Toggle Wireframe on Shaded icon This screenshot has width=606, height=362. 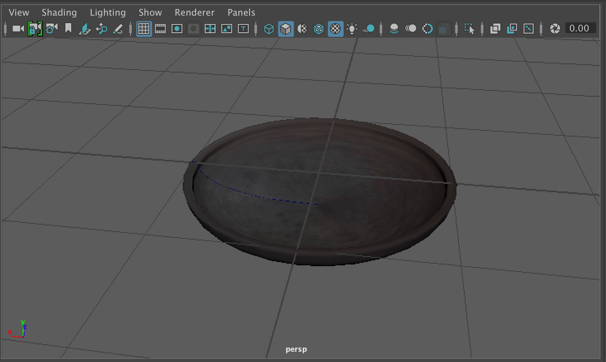pos(318,29)
